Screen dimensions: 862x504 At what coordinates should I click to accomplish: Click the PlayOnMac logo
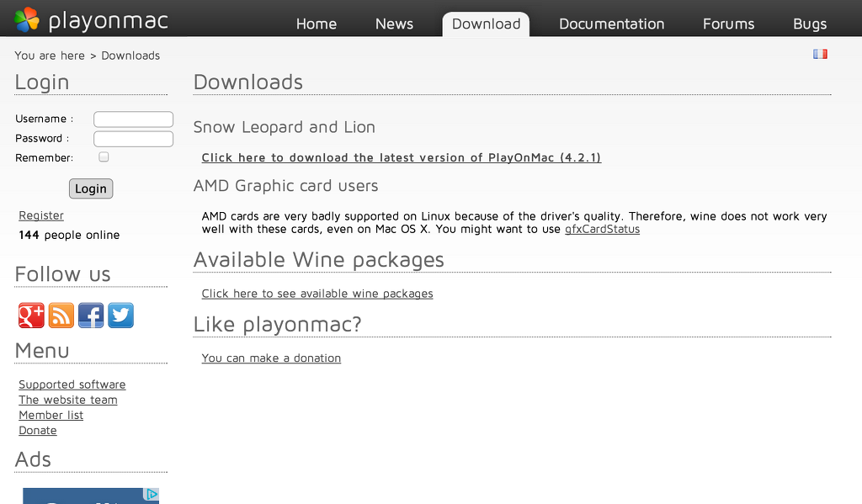click(x=91, y=20)
